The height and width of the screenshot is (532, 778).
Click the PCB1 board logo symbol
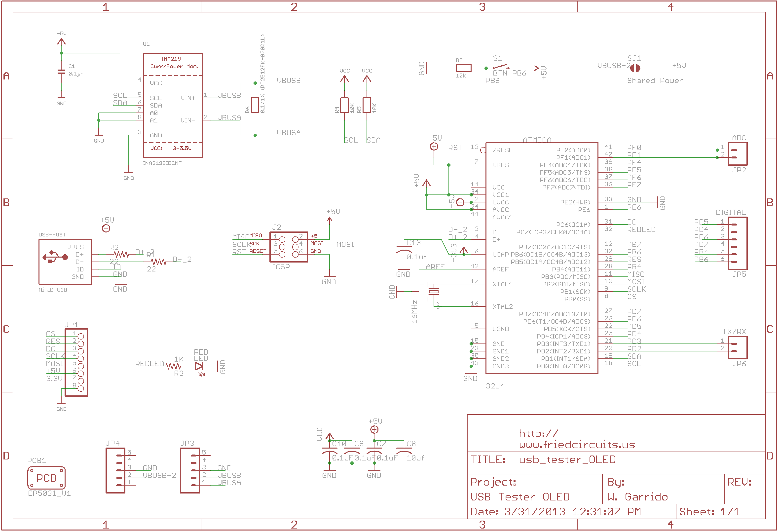(46, 478)
